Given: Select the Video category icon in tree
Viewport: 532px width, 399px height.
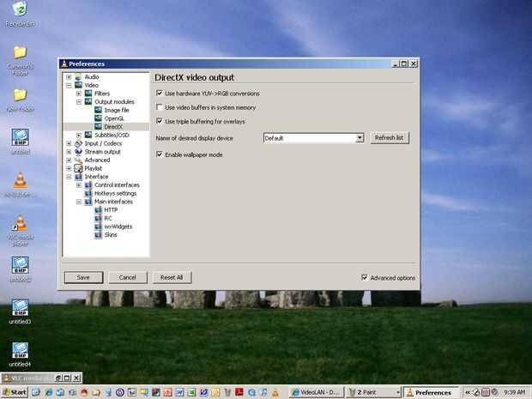Looking at the screenshot, I should pyautogui.click(x=78, y=85).
